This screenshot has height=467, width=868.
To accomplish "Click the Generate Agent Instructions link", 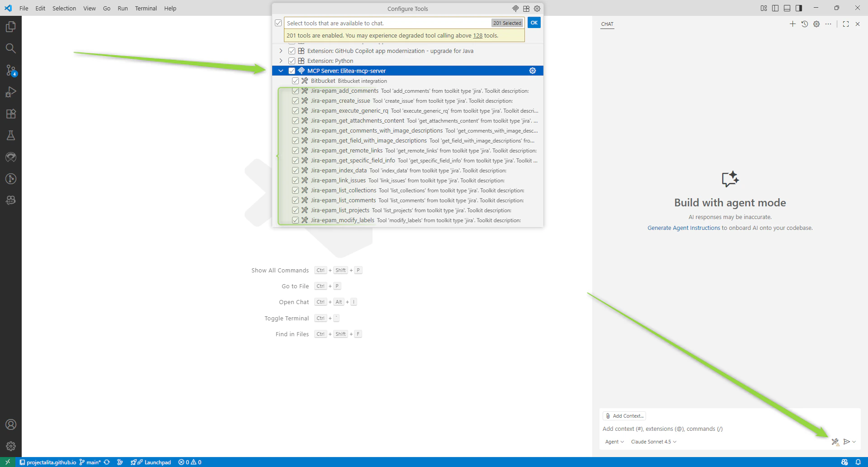I will pos(683,228).
